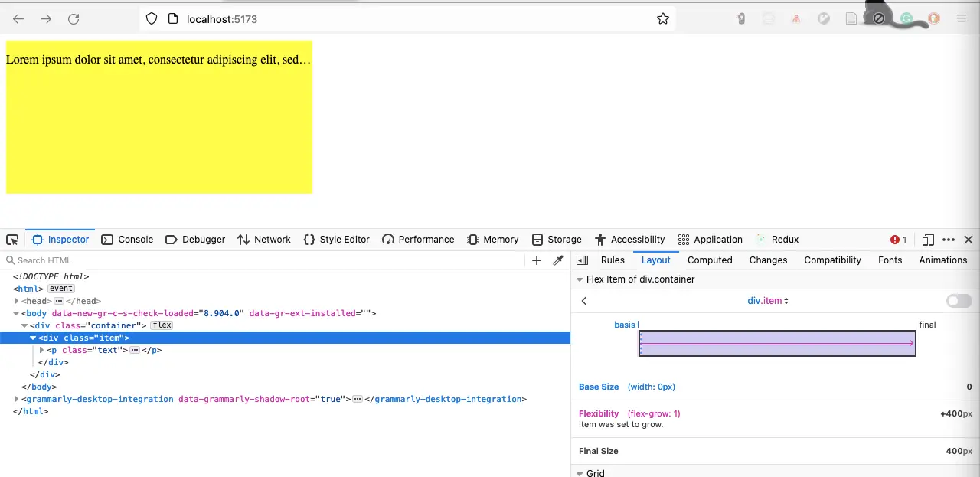Switch to the Console tab
Screen dimensions: 980x477
click(128, 240)
